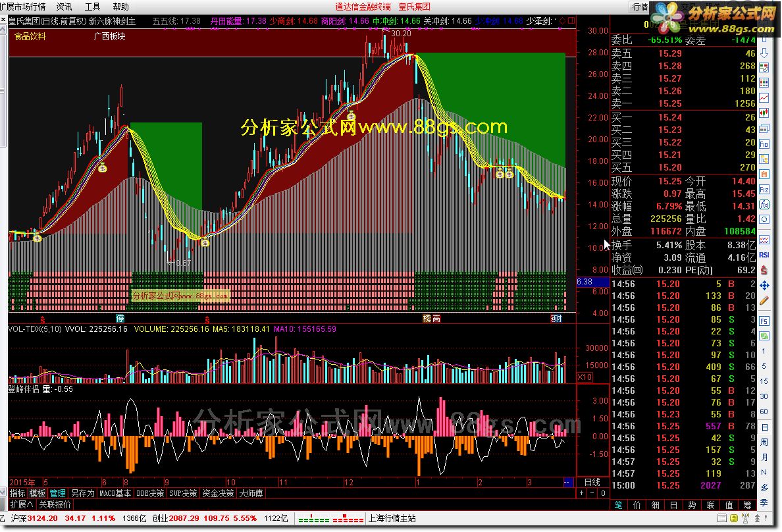Click the F12 trading icon

click(x=764, y=190)
